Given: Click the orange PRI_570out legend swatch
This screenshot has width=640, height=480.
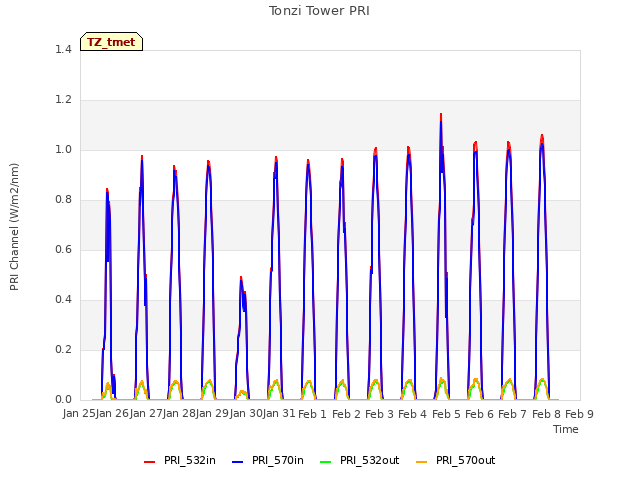Looking at the screenshot, I should click(x=421, y=462).
